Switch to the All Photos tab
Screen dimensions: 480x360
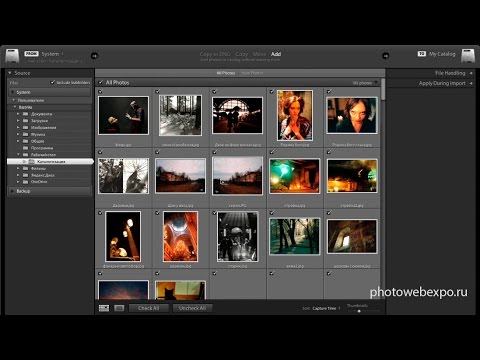click(226, 73)
